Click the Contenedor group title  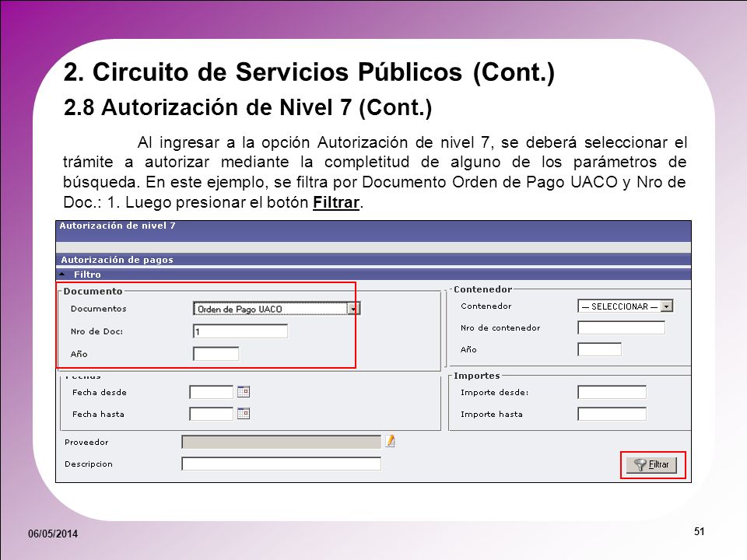point(482,289)
